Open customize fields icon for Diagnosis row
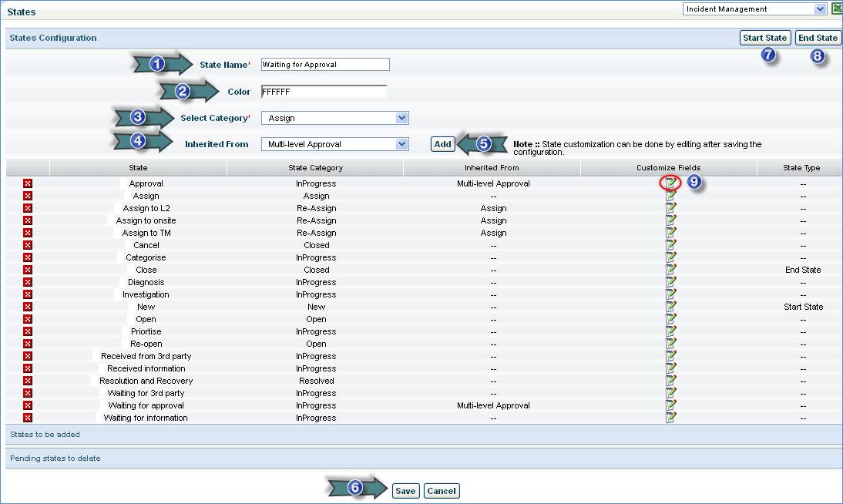 670,282
